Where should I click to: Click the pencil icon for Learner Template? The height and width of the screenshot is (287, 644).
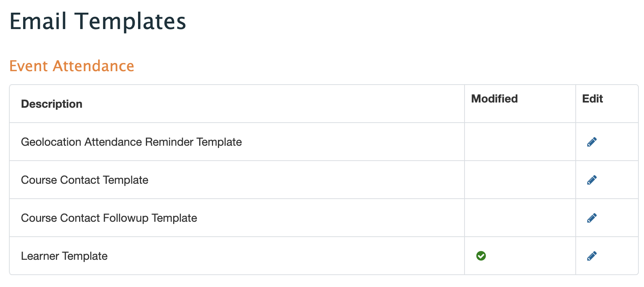tap(592, 256)
